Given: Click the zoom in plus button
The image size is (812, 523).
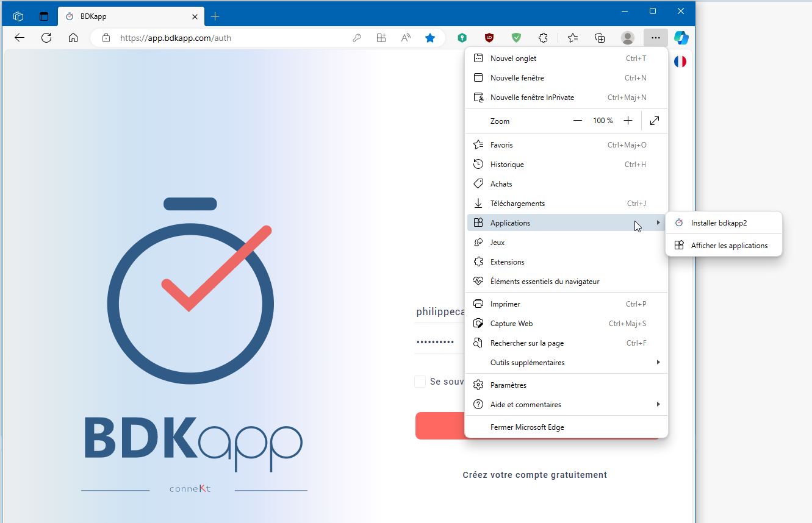Looking at the screenshot, I should click(628, 121).
